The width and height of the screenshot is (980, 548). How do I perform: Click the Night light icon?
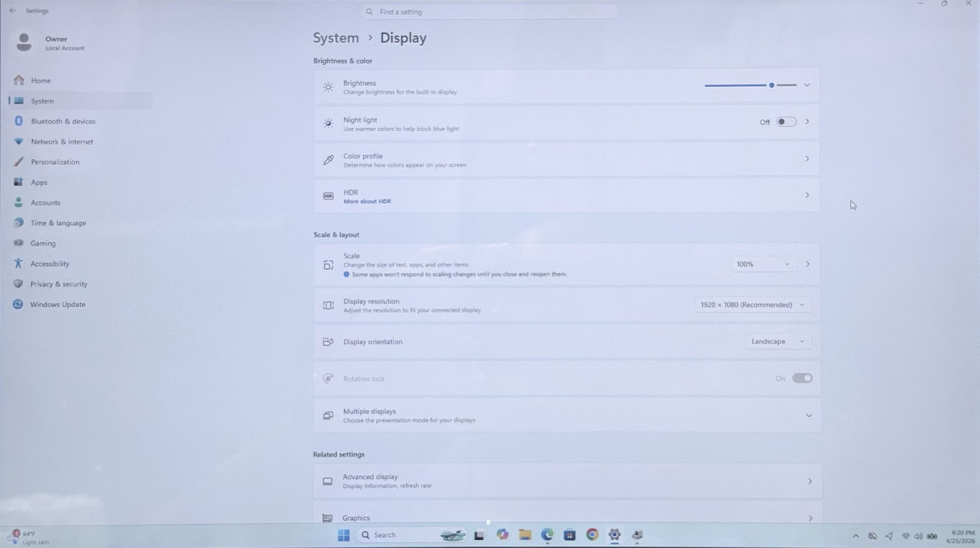(328, 124)
